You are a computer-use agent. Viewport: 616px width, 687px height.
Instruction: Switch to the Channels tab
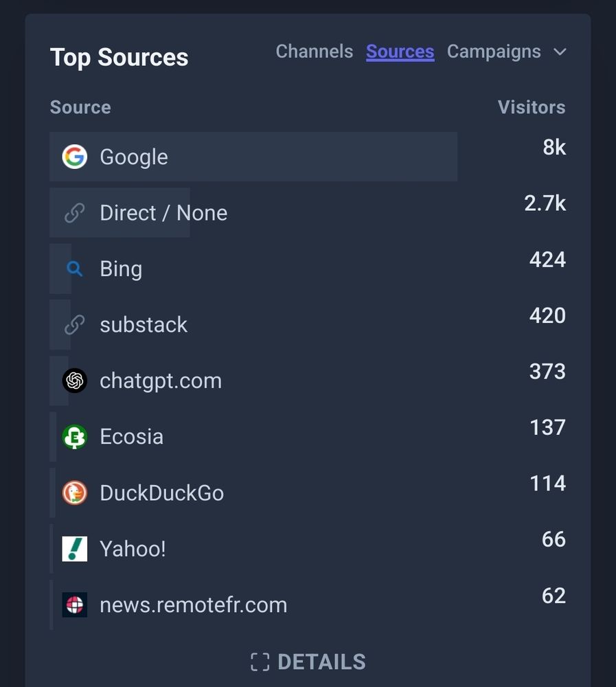314,52
